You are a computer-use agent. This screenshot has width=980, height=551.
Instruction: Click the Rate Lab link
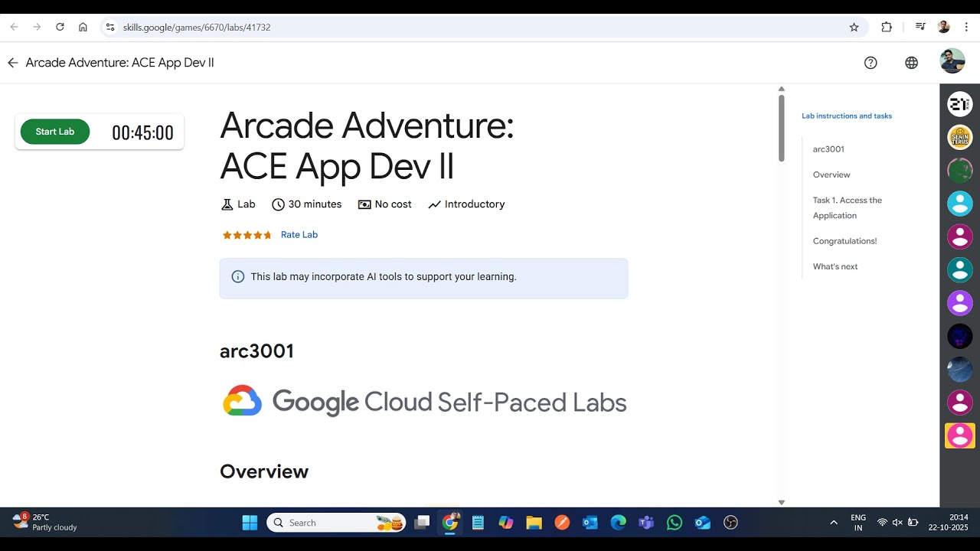pos(299,235)
